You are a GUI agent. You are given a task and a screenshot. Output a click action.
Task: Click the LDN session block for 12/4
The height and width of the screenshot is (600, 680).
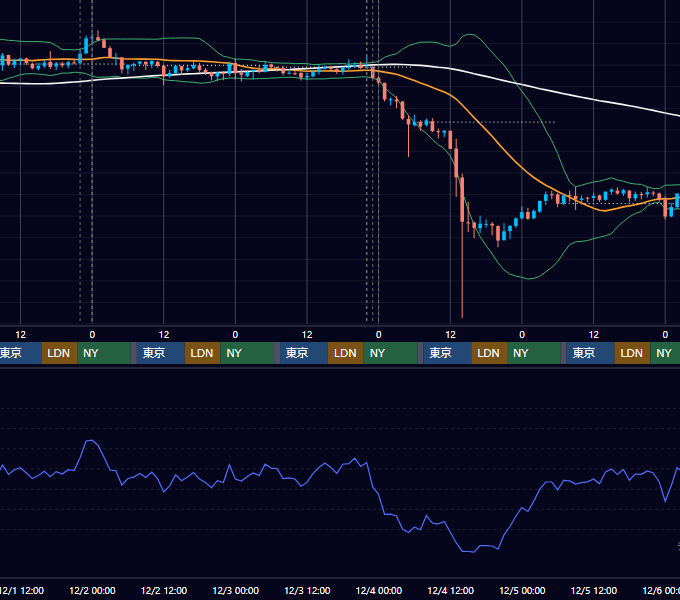coord(489,353)
